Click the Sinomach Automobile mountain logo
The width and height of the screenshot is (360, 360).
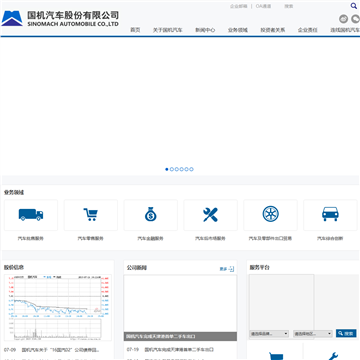pos(12,18)
